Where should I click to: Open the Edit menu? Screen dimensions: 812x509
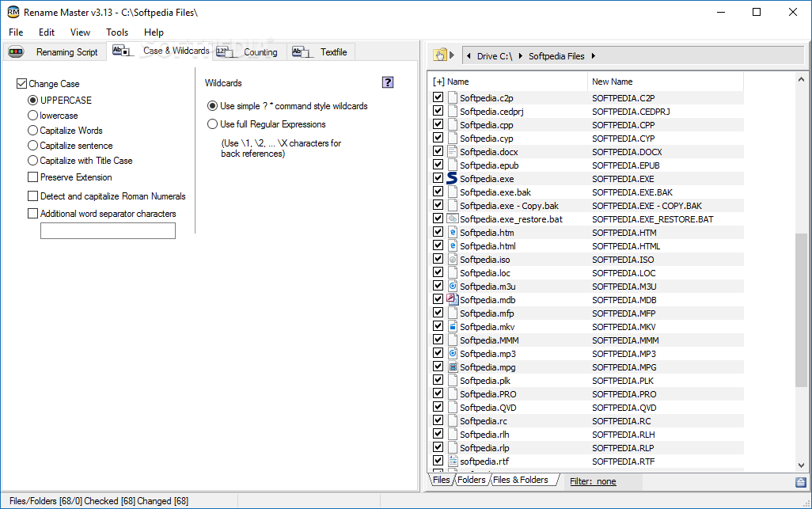point(47,32)
